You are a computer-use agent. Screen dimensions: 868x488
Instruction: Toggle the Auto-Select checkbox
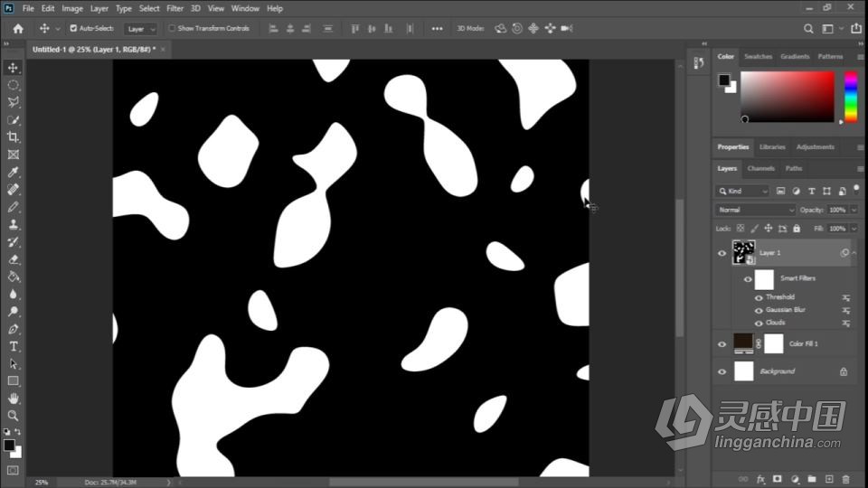tap(73, 28)
